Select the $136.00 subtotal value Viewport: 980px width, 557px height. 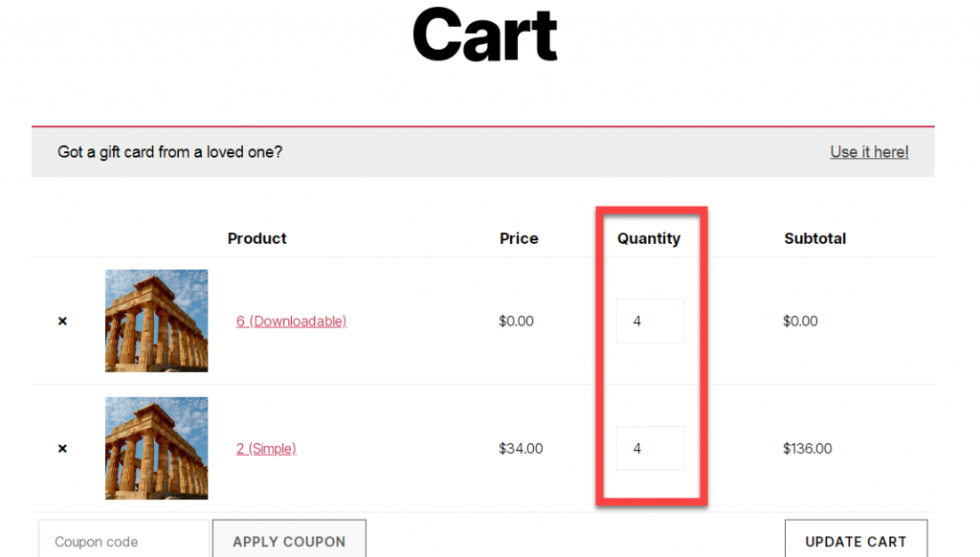pos(808,449)
